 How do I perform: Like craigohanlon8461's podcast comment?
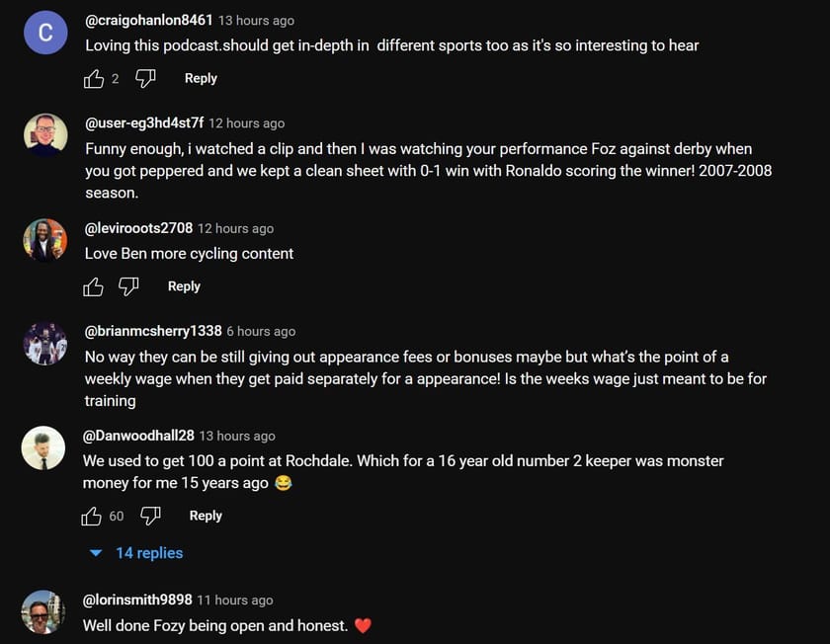point(94,79)
